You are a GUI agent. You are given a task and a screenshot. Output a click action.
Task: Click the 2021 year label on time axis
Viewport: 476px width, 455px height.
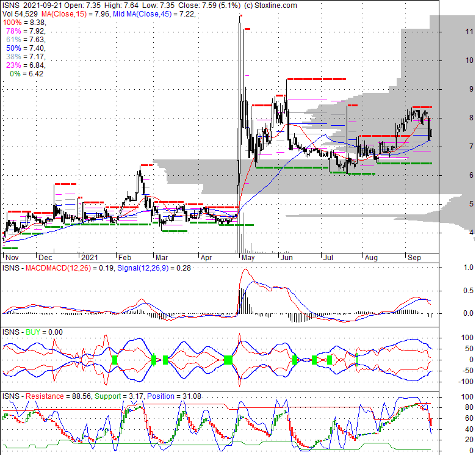(90, 258)
